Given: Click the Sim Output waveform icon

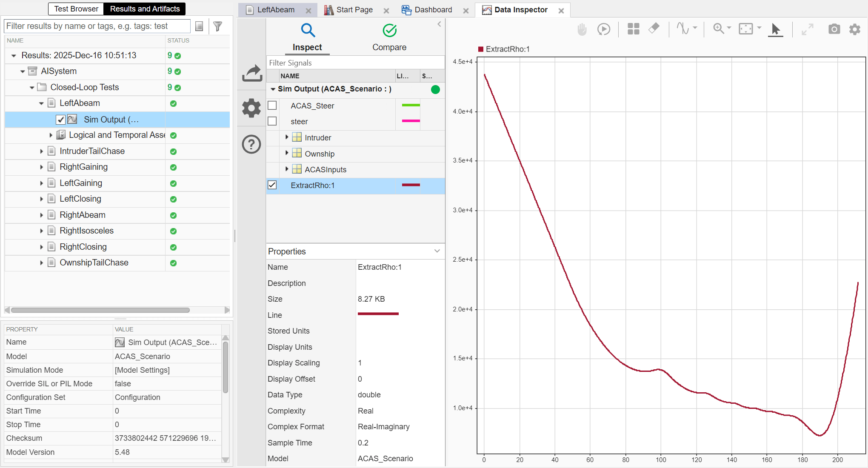Looking at the screenshot, I should (x=72, y=119).
